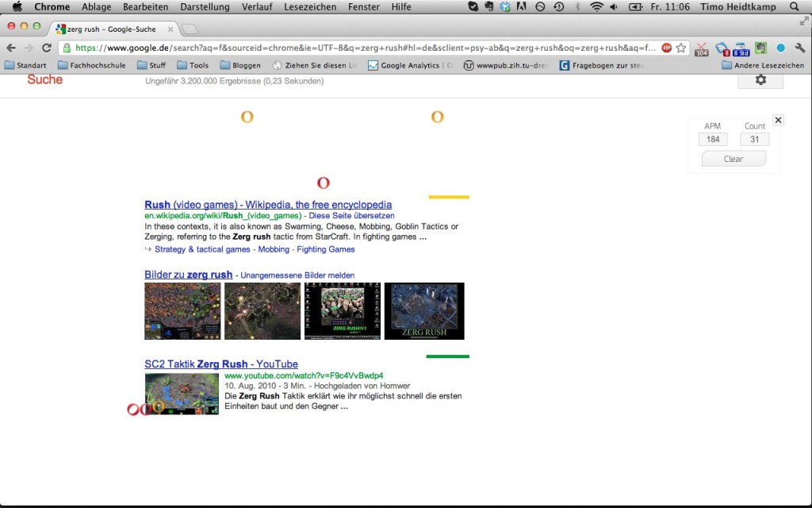Click the mail extension showing 104
812x508 pixels.
pos(702,48)
